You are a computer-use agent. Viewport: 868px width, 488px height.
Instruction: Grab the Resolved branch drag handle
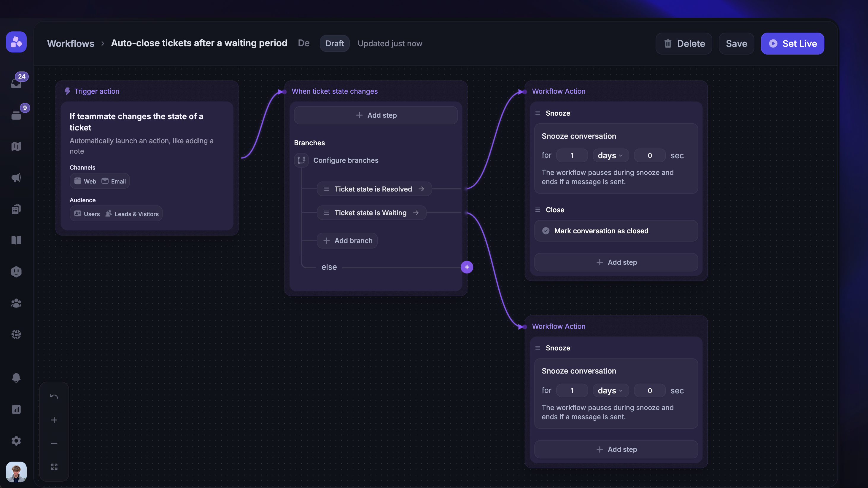click(x=326, y=189)
